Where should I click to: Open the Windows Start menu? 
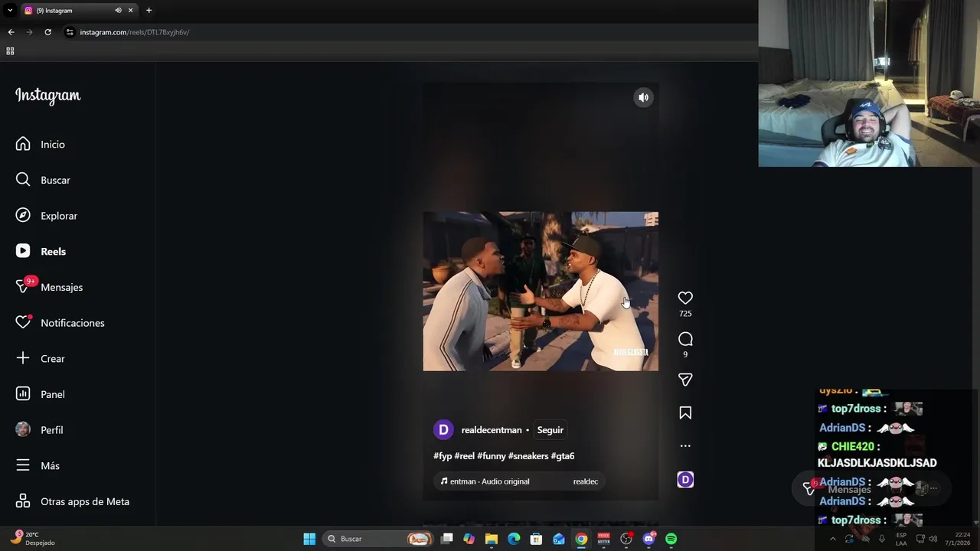[x=309, y=539]
